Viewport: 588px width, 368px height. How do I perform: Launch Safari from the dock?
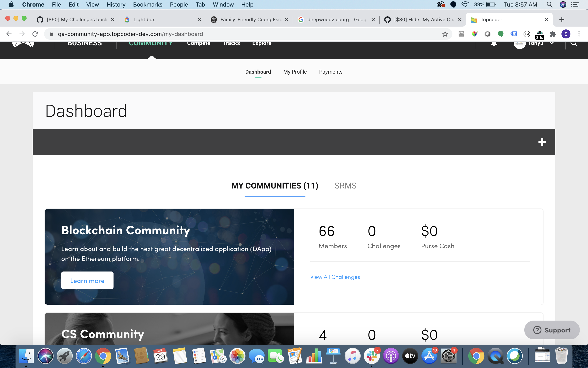point(84,356)
